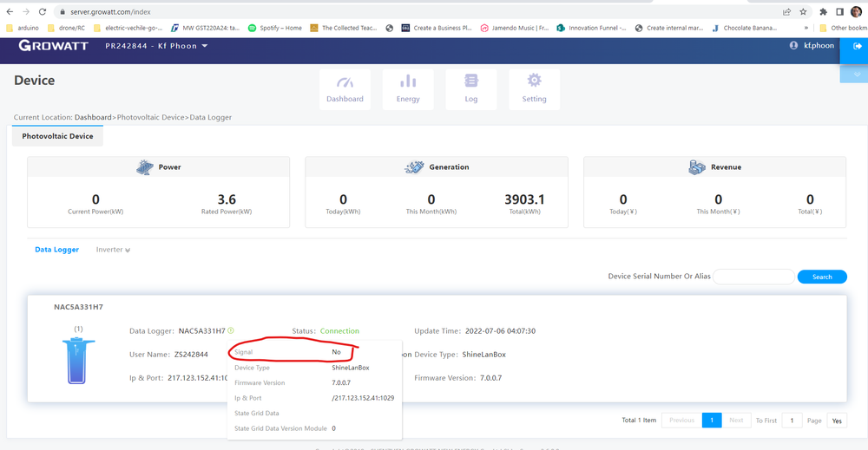Click the Device Serial Number search field
Screen dimensions: 868x450
pos(753,277)
